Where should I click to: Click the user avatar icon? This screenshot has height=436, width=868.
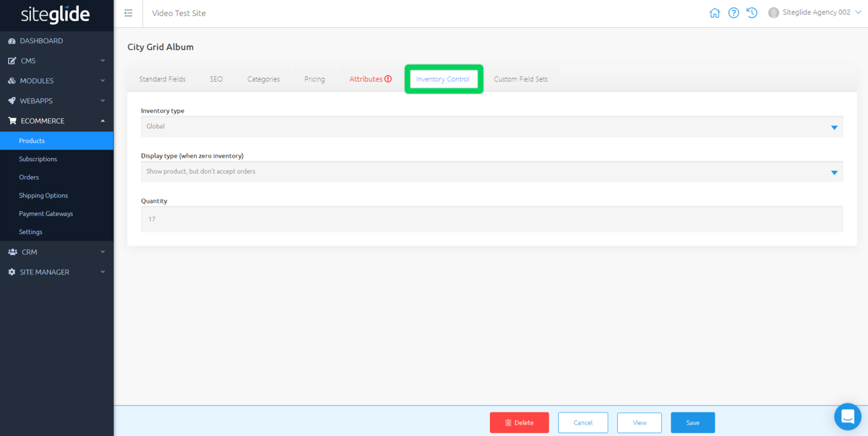(774, 12)
